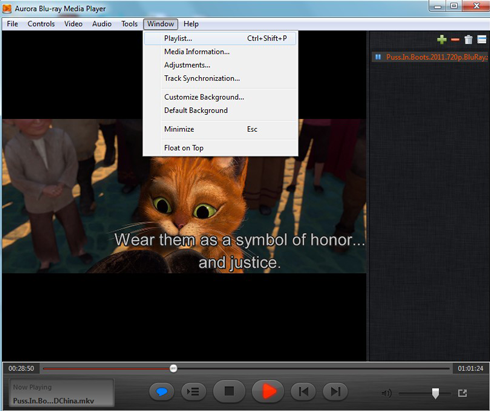Viewport: 490px width, 411px height.
Task: Open the Audio menu
Action: point(102,24)
